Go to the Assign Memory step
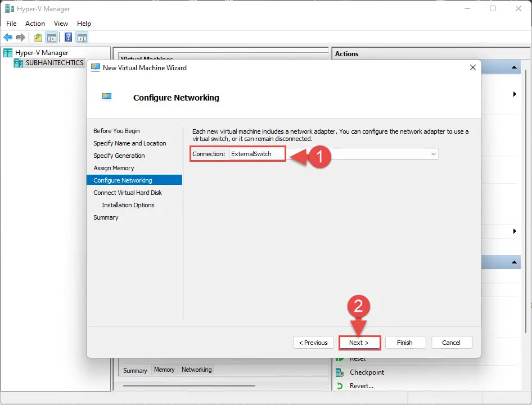The height and width of the screenshot is (405, 532). (114, 168)
